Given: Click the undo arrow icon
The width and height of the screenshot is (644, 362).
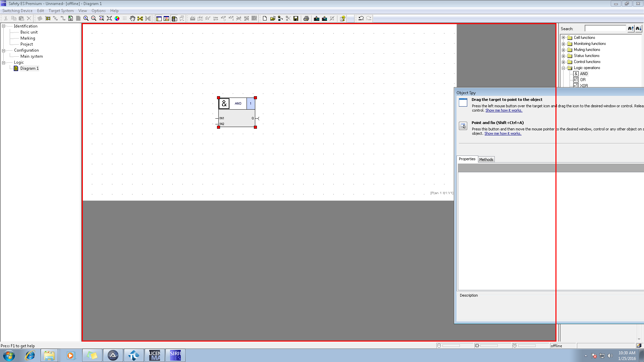Looking at the screenshot, I should [x=361, y=18].
